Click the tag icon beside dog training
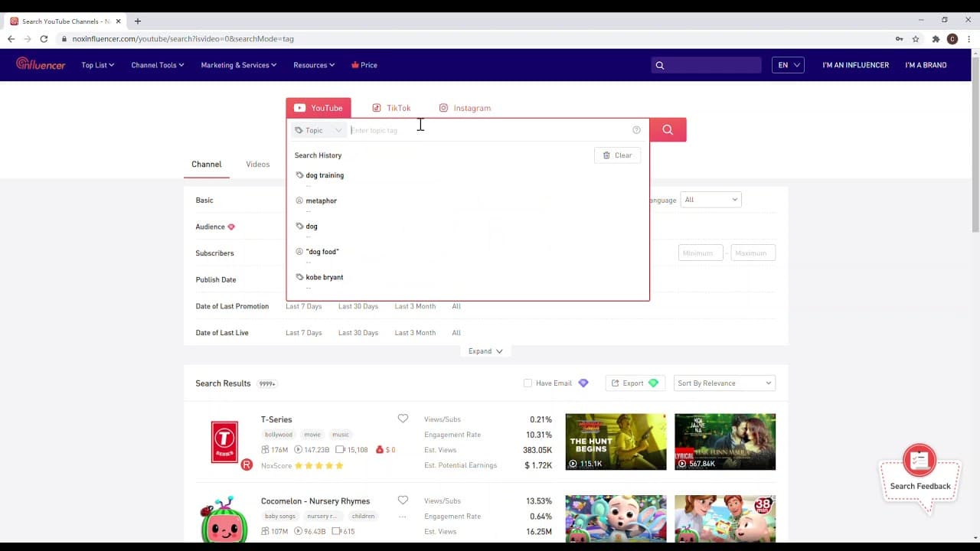Viewport: 980px width, 551px height. 299,175
